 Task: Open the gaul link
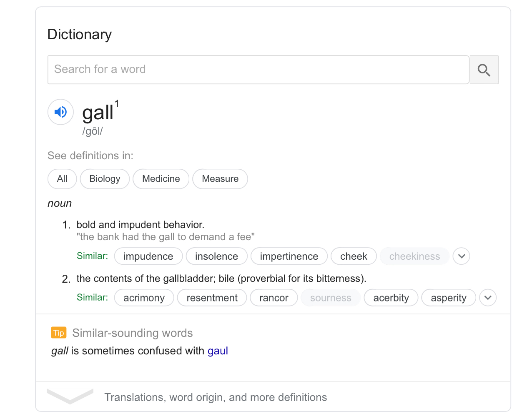pyautogui.click(x=218, y=351)
